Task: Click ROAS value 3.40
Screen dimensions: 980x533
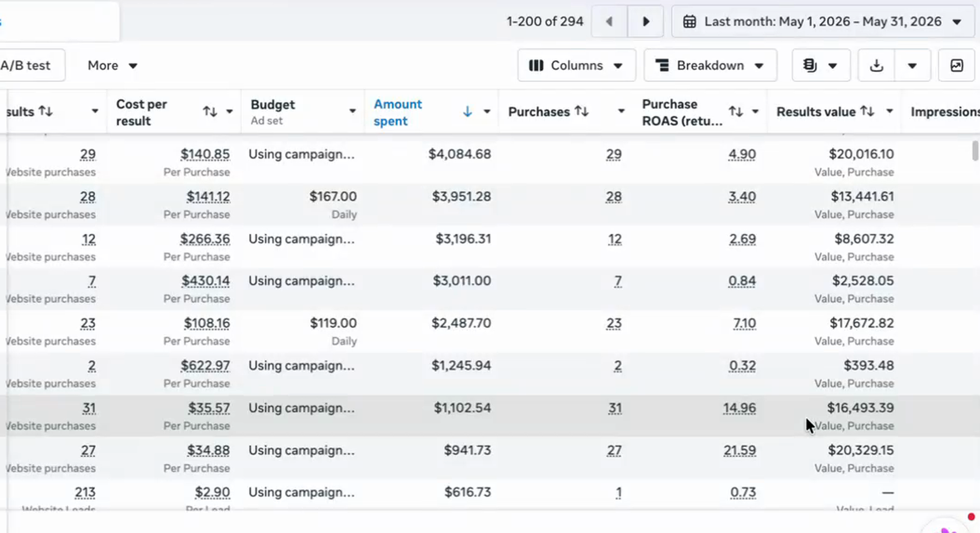Action: tap(742, 197)
